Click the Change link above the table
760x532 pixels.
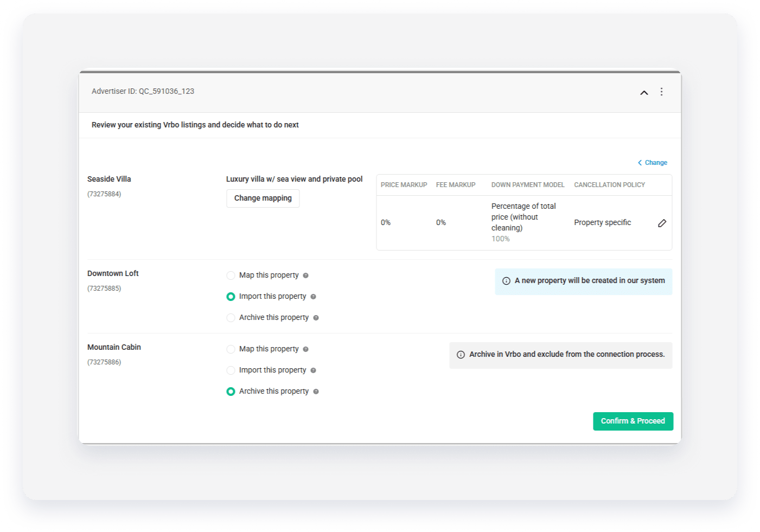[x=653, y=163]
